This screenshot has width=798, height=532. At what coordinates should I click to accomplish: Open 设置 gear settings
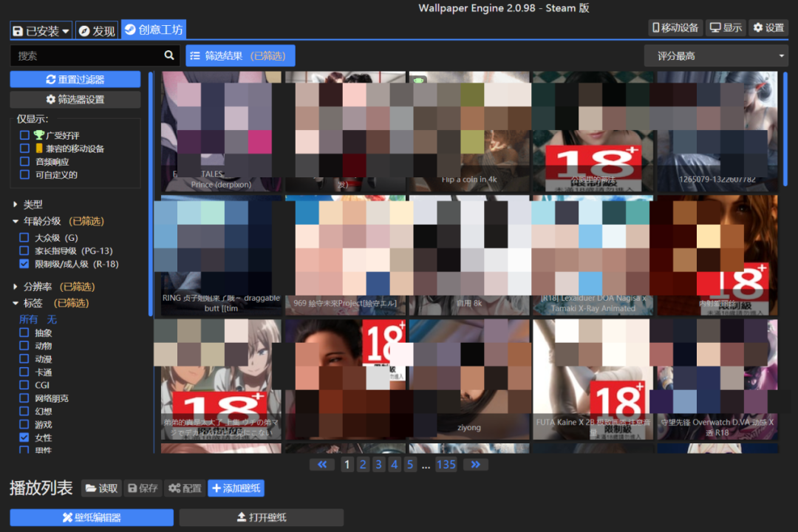pyautogui.click(x=768, y=27)
